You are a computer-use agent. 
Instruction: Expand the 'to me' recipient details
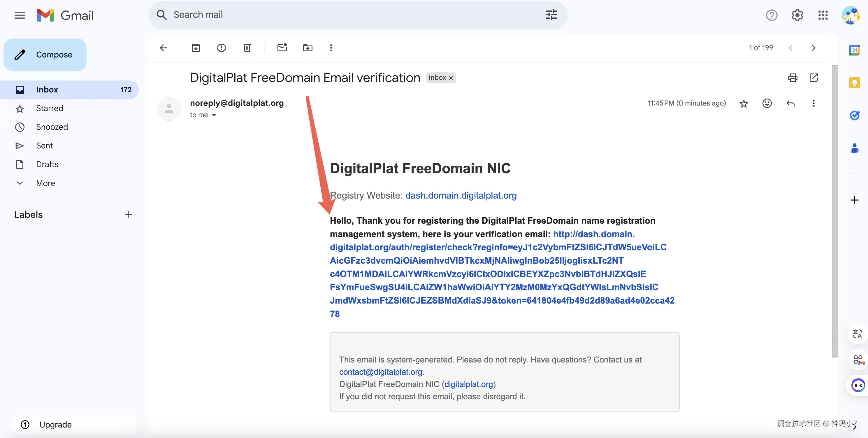pos(214,115)
